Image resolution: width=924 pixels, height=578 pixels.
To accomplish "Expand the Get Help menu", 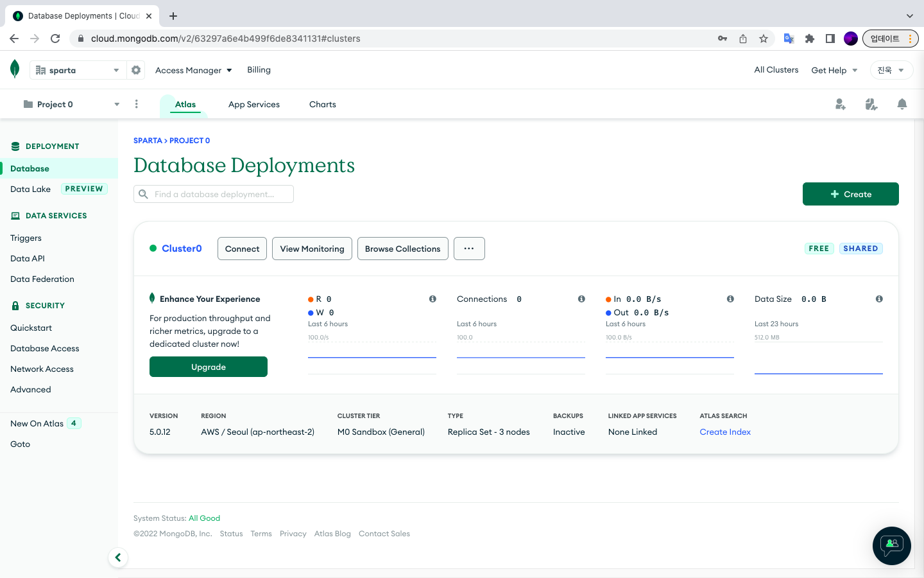I will (834, 70).
